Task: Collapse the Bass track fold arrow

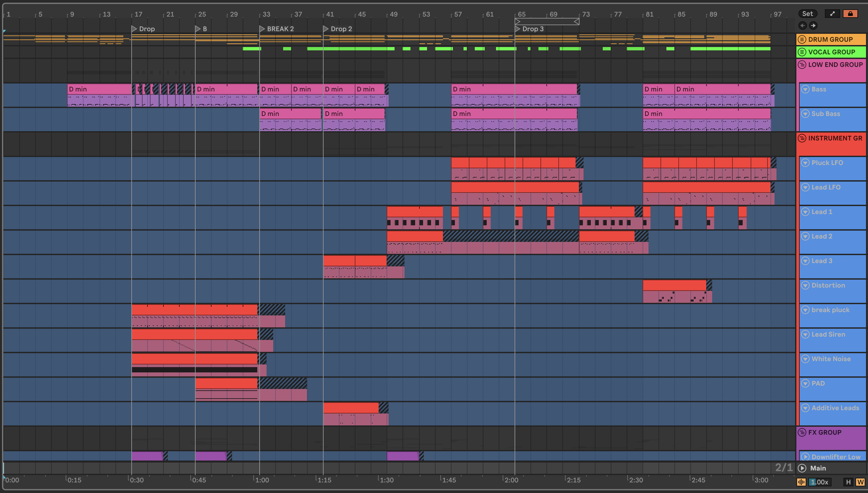Action: click(805, 89)
